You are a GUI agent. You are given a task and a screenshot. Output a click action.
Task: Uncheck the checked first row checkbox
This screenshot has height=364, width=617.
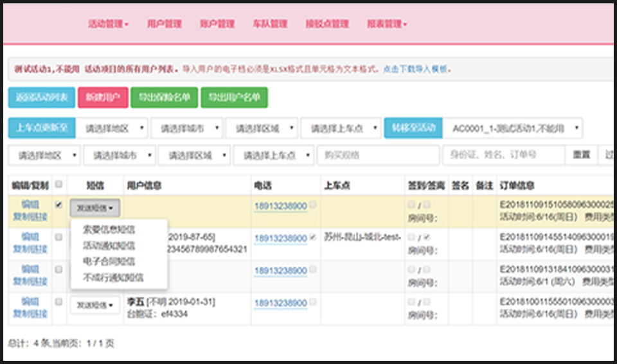pos(59,205)
